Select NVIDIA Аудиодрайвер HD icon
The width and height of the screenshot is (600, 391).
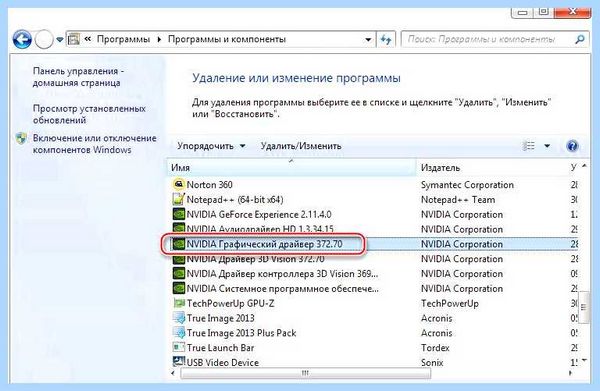click(178, 228)
